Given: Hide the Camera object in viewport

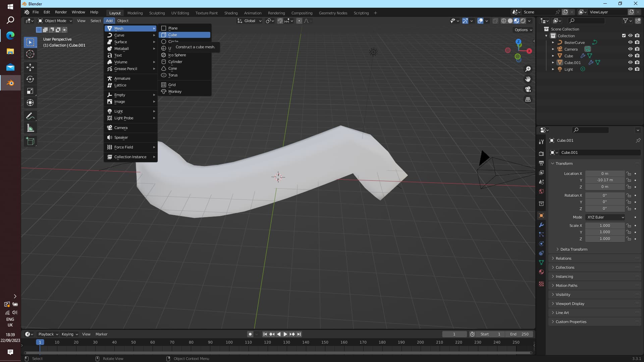Looking at the screenshot, I should [x=630, y=49].
